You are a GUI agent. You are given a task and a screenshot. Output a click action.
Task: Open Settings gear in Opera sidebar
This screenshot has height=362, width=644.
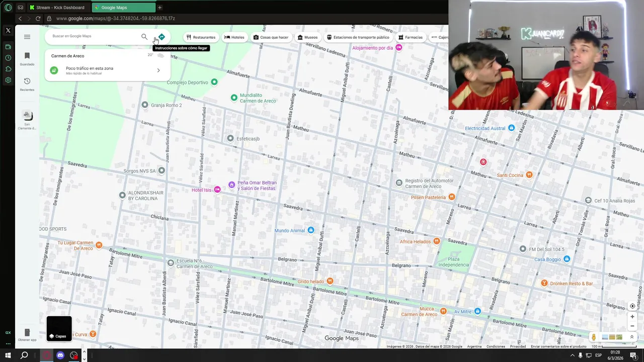coord(8,80)
